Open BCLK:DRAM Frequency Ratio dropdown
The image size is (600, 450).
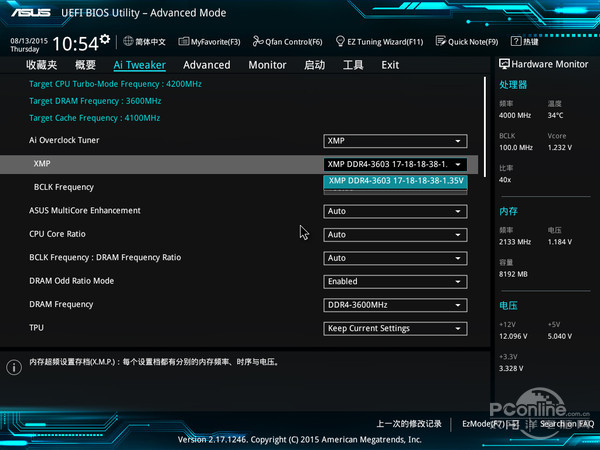[395, 258]
